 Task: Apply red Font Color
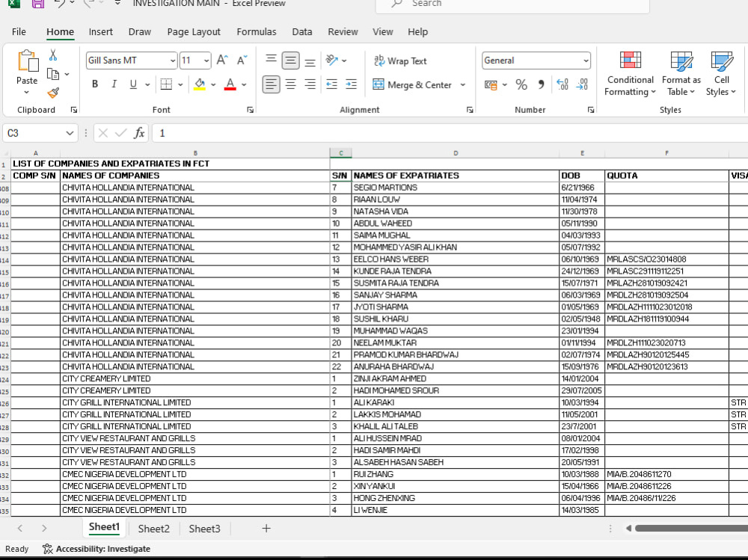tap(230, 84)
